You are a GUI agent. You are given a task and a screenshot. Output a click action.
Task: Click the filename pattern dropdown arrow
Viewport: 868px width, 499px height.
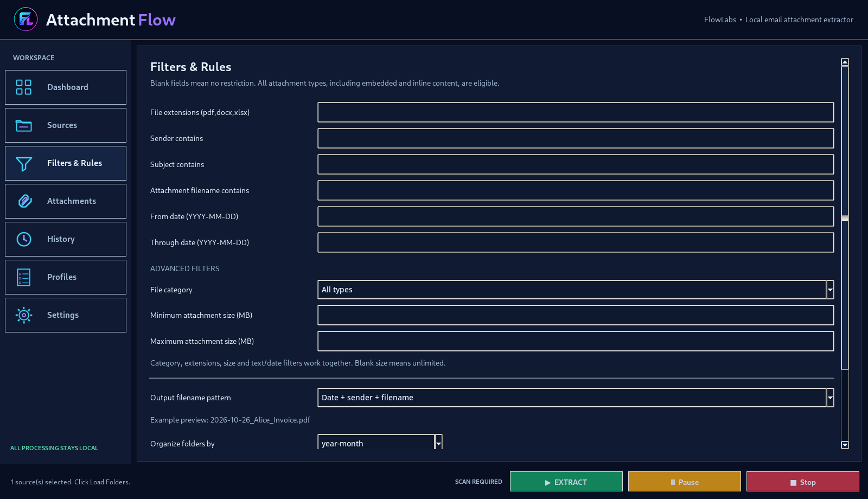click(x=830, y=398)
